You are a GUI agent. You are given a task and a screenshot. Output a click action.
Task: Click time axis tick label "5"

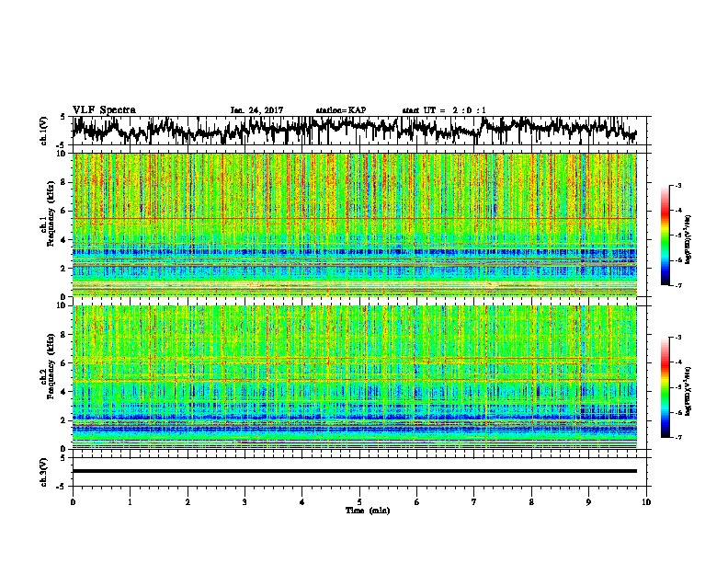pyautogui.click(x=359, y=502)
